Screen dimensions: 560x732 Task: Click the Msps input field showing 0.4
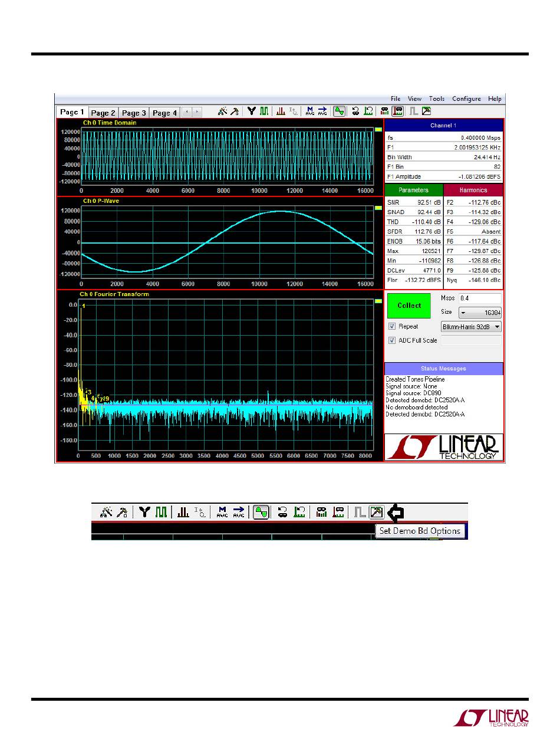coord(480,298)
